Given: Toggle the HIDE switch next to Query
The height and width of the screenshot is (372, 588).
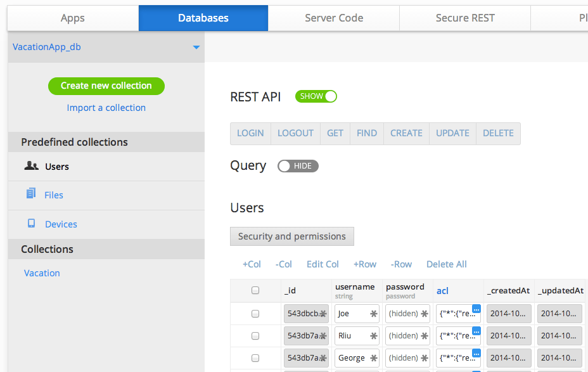Looking at the screenshot, I should (x=298, y=165).
